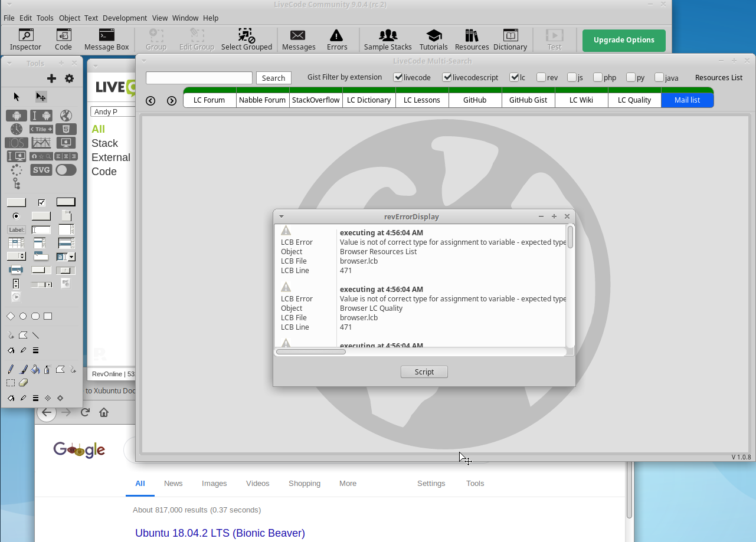Uncheck the livecode gist filter
The height and width of the screenshot is (542, 756).
(398, 77)
